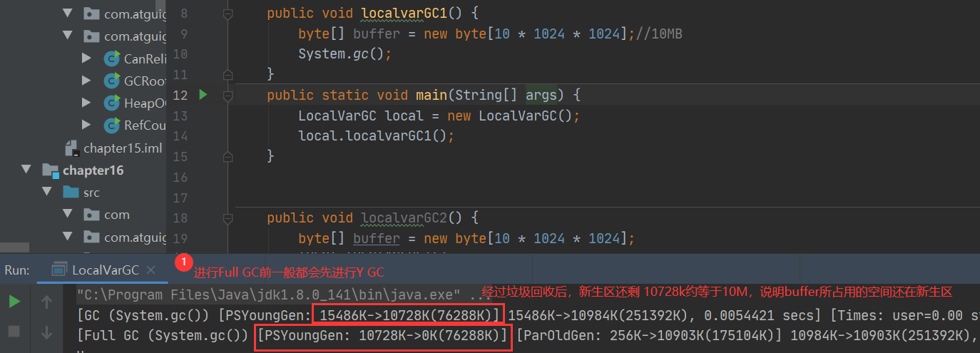The width and height of the screenshot is (980, 353).
Task: Click the Stop process square icon
Action: pos(14,331)
